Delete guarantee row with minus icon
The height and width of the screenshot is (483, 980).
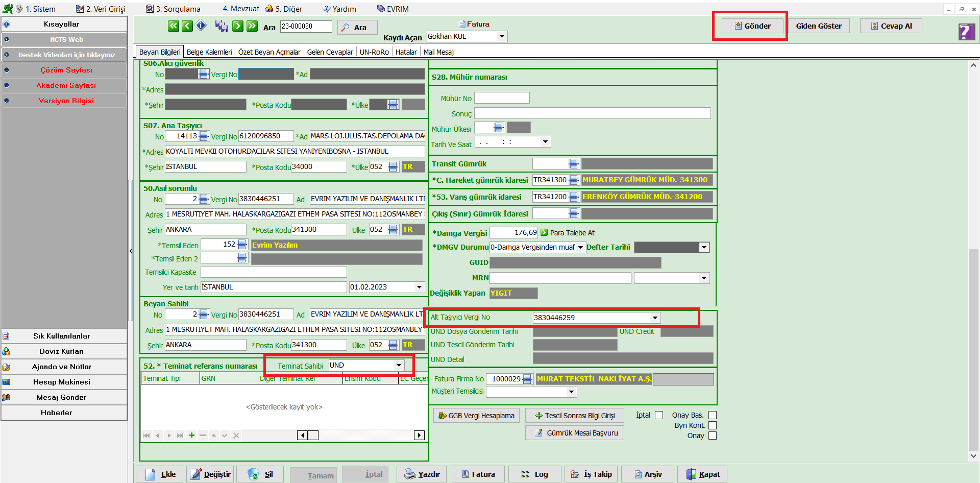pos(203,436)
